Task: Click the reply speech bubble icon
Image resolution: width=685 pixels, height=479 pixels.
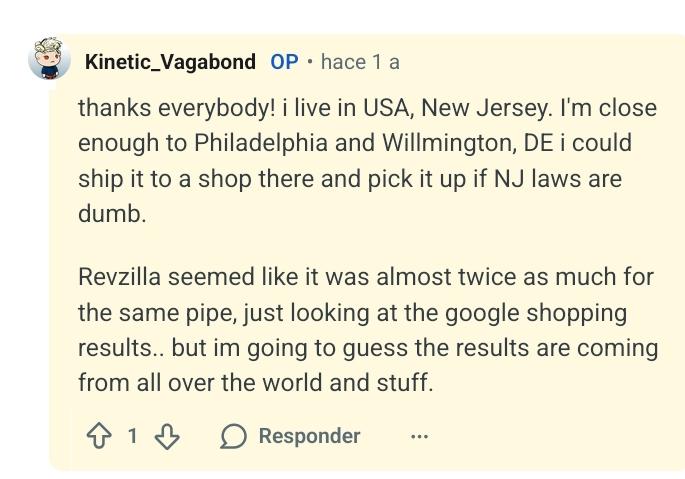Action: click(233, 436)
